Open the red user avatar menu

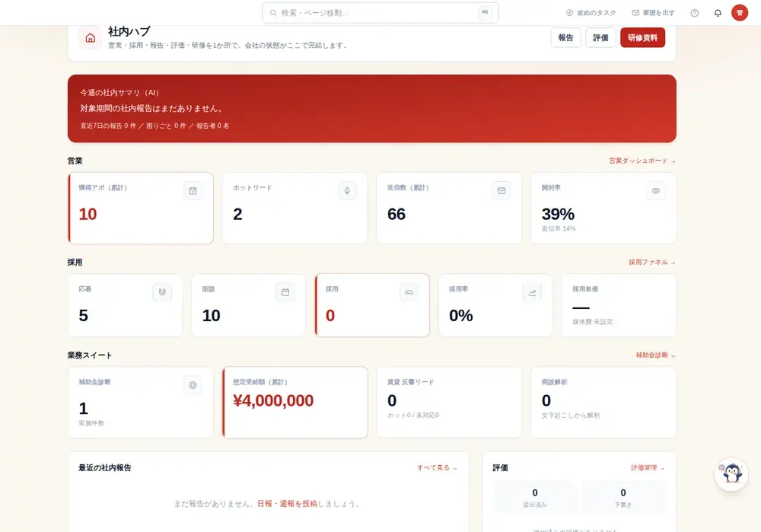(740, 13)
